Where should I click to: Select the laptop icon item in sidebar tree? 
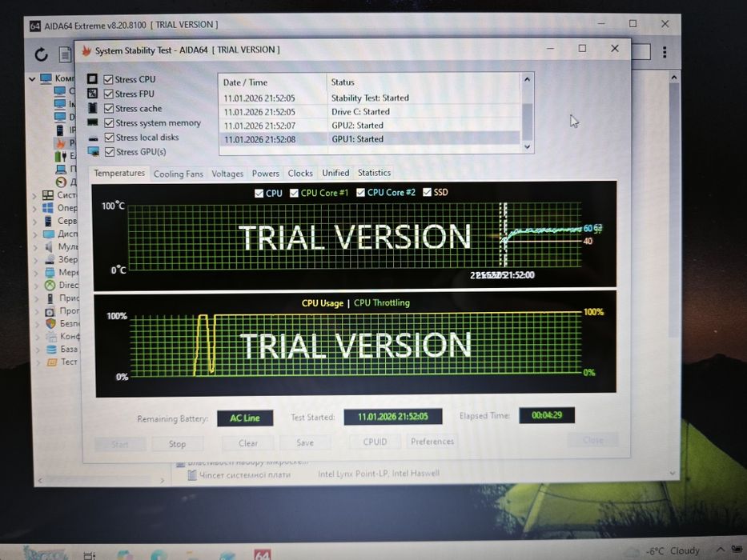(61, 169)
